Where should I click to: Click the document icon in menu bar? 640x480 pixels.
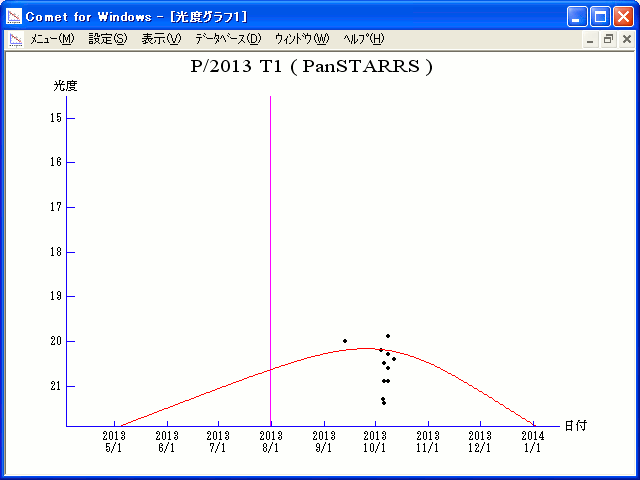click(x=16, y=40)
